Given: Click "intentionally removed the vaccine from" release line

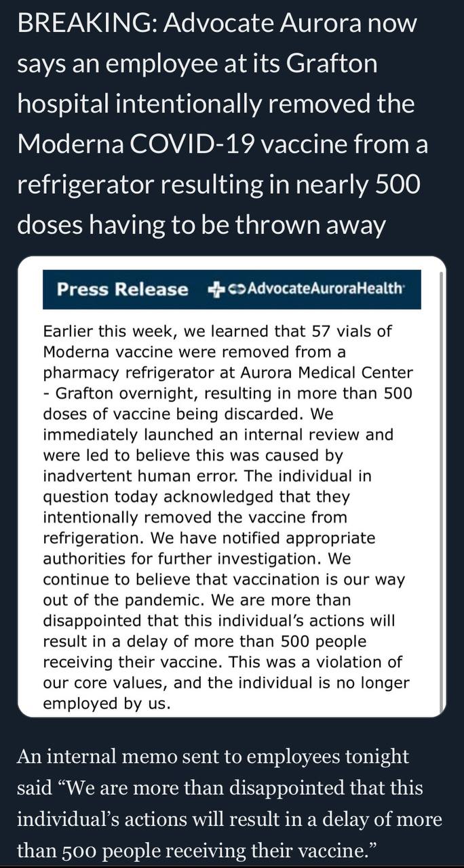Looking at the screenshot, I should coord(195,517).
